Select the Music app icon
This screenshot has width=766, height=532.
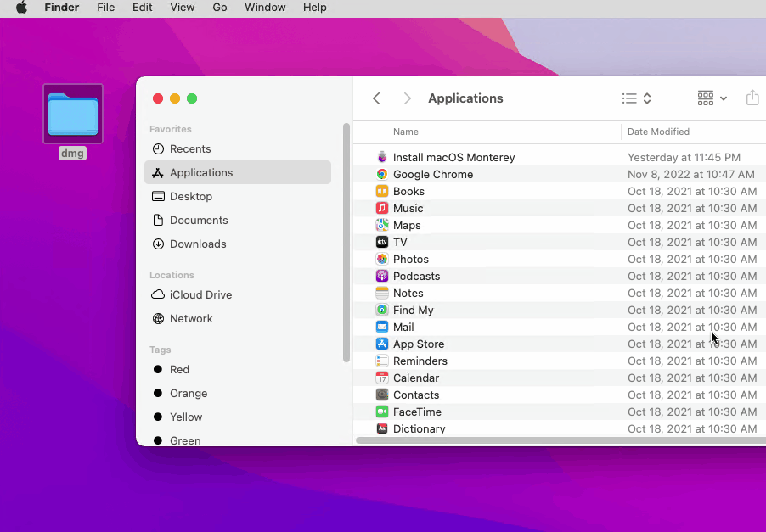(382, 209)
